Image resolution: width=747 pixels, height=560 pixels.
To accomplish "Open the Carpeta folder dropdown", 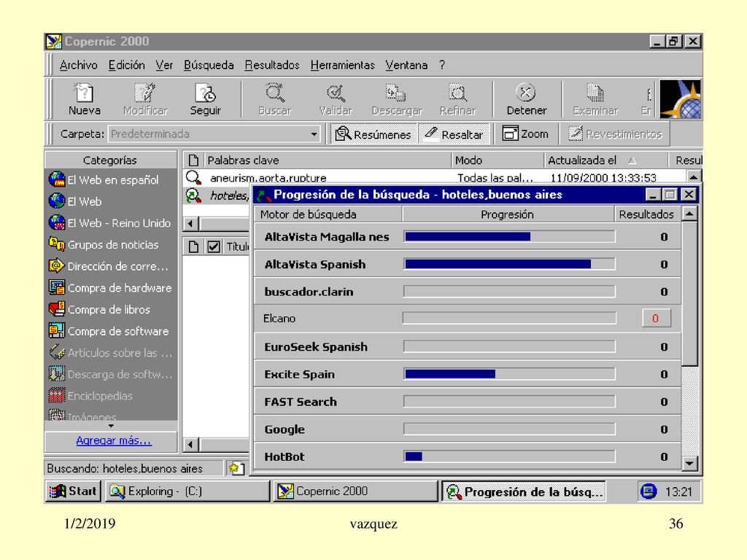I will click(x=314, y=134).
